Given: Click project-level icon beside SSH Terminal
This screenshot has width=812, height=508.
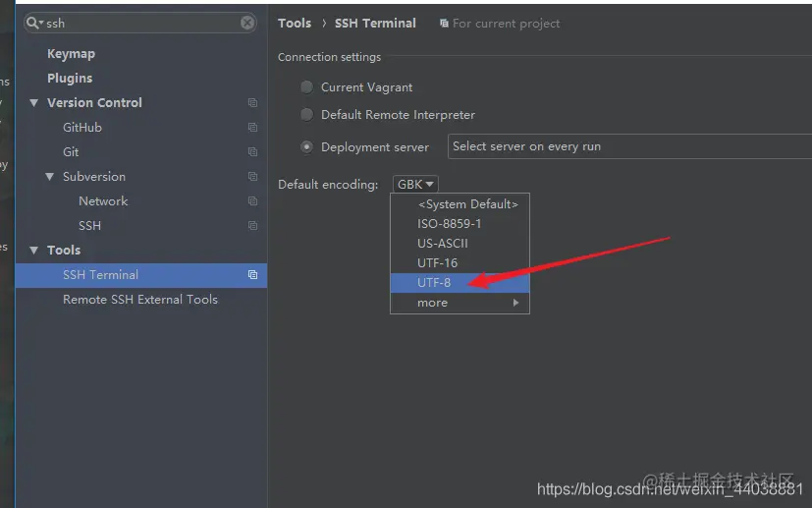Looking at the screenshot, I should [x=252, y=275].
